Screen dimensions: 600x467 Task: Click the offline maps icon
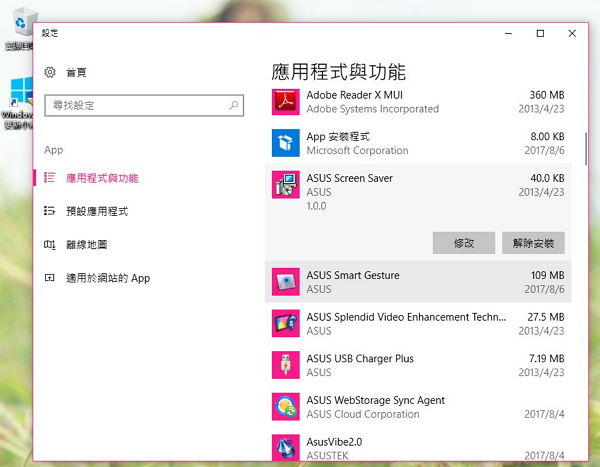coord(50,244)
